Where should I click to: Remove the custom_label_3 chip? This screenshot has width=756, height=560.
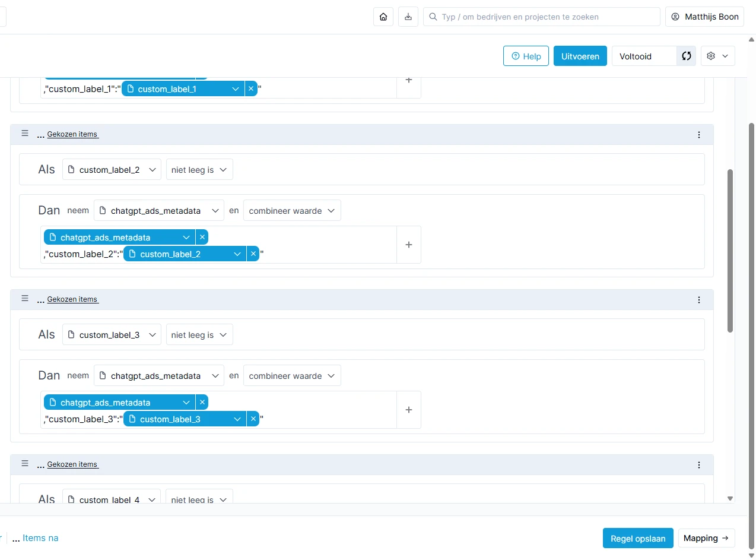pyautogui.click(x=253, y=419)
